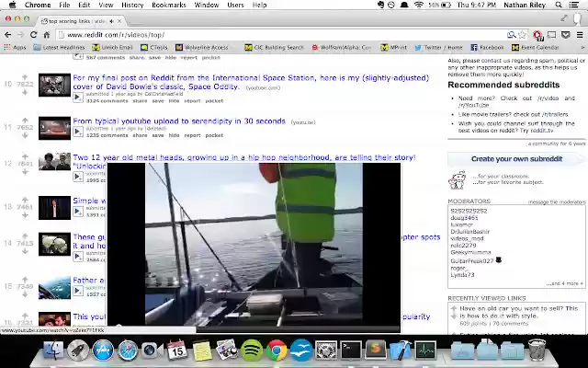Open the View menu
The height and width of the screenshot is (368, 588).
(106, 5)
